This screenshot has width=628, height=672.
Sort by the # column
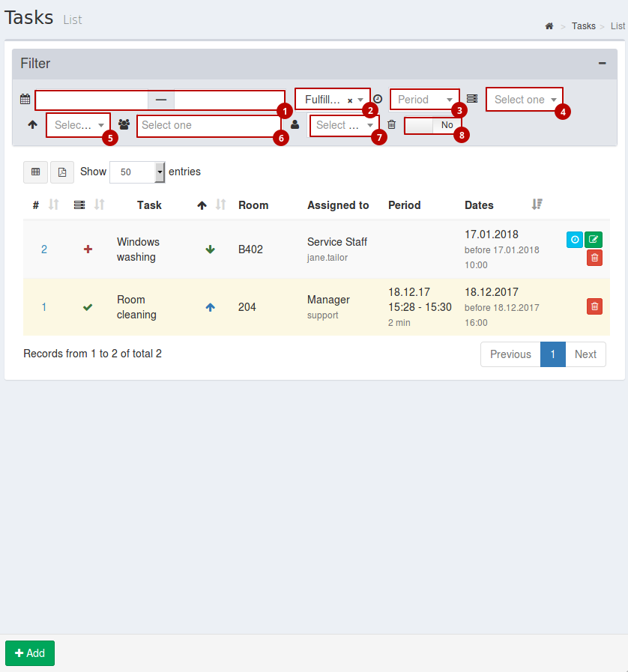tap(54, 205)
